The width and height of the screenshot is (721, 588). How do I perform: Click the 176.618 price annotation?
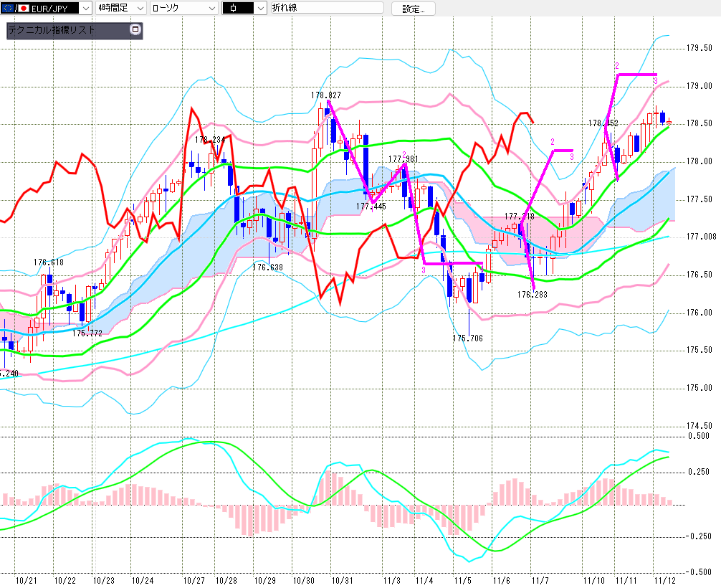(x=49, y=262)
